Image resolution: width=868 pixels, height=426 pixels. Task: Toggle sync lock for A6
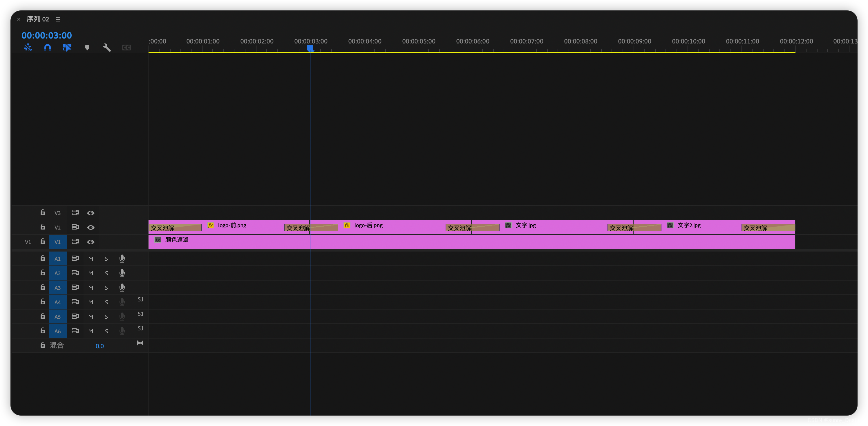[x=75, y=331]
